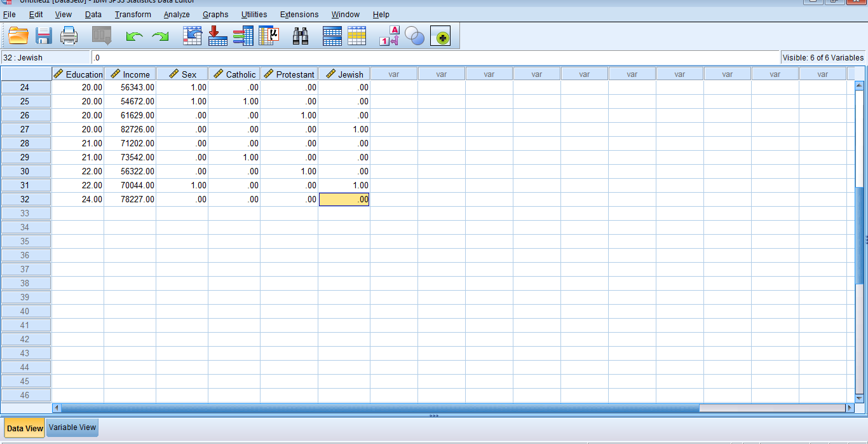Open the Variables info toolbar icon
The width and height of the screenshot is (868, 444).
243,36
